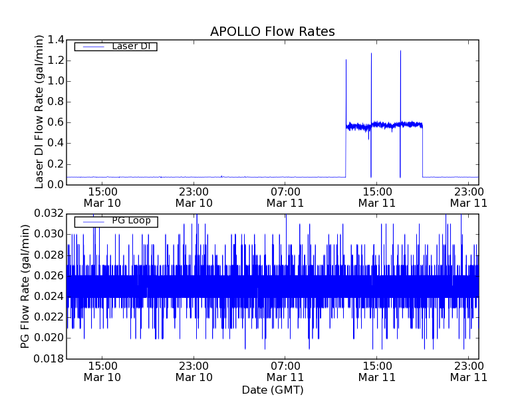Click the Laser DI Flow Rate y-axis label
This screenshot has height=399, width=532.
(39, 112)
